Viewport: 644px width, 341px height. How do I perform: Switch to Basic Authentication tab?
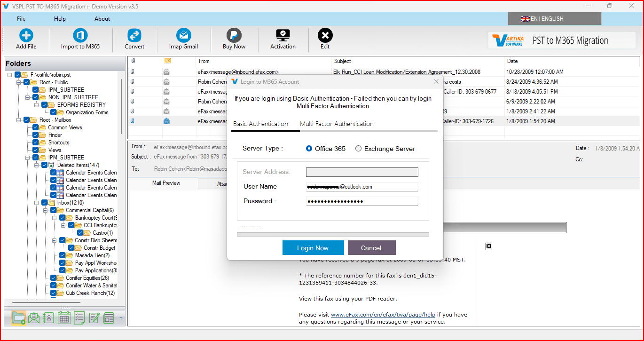click(260, 124)
